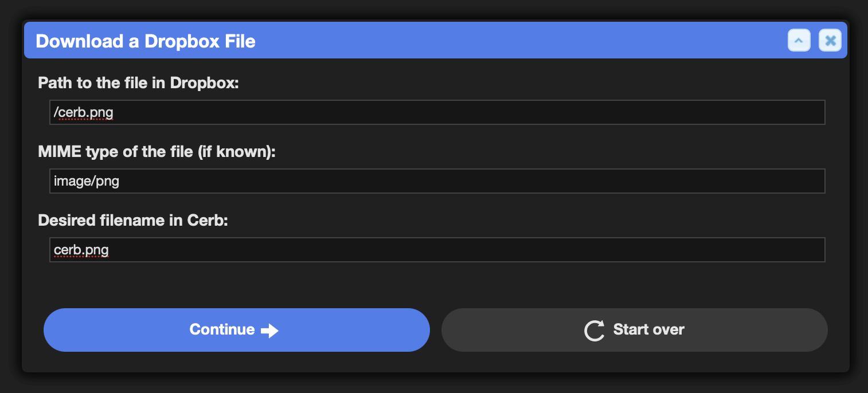Screen dimensions: 868x393
Task: Place cursor in the "image/png" text
Action: point(87,182)
